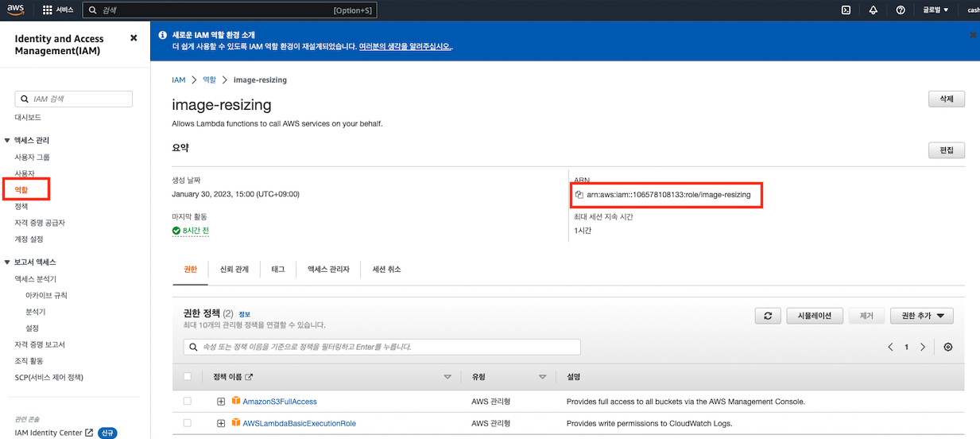Switch to the 신뢰 관계 tab
Image resolution: width=980 pixels, height=439 pixels.
[x=234, y=270]
